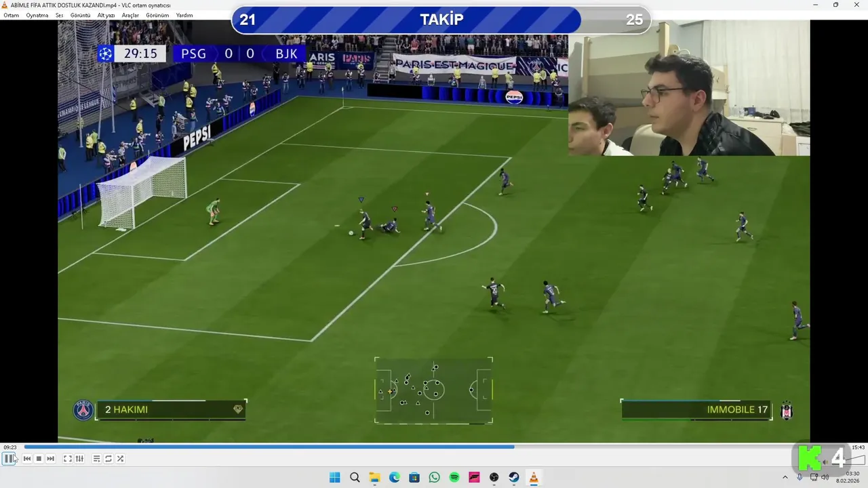Image resolution: width=868 pixels, height=488 pixels.
Task: Open Windows taskbar search
Action: pos(355,478)
